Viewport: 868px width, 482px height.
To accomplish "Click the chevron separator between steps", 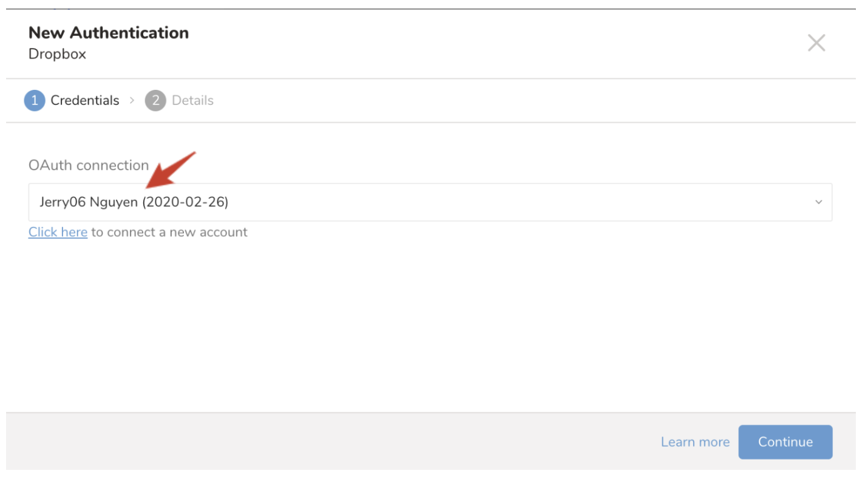I will coord(132,101).
